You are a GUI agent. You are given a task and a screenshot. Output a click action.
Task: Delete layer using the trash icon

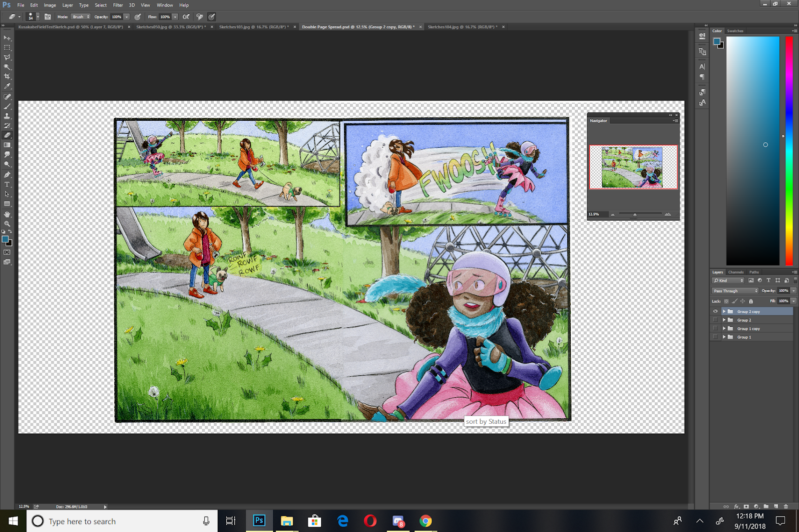tap(786, 507)
